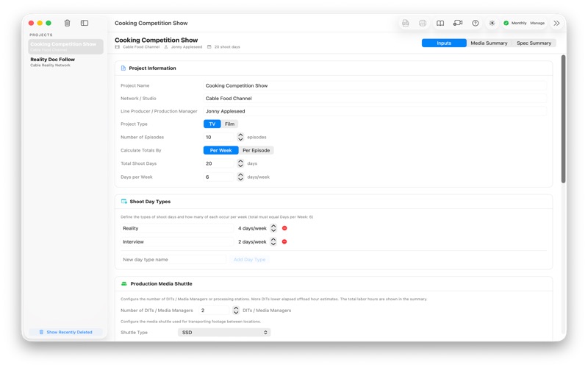Click the Production Media Shuttle drive icon
This screenshot has width=588, height=368.
124,283
